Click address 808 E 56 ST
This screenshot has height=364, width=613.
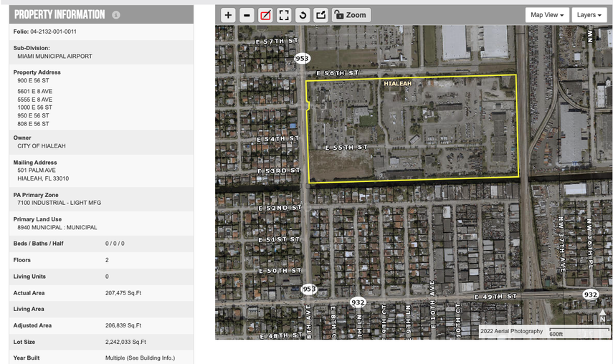33,124
